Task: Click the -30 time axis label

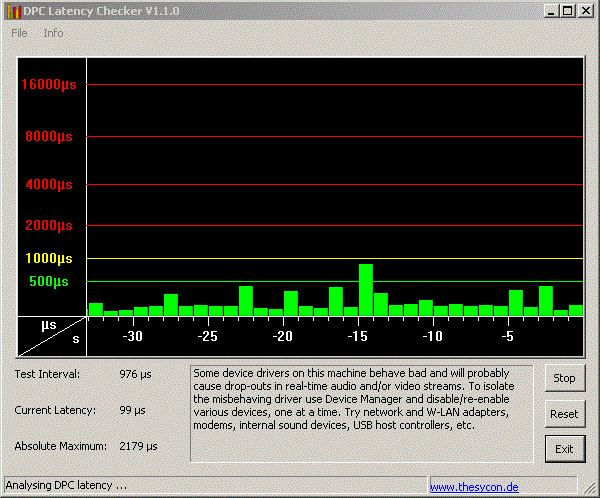Action: point(132,336)
